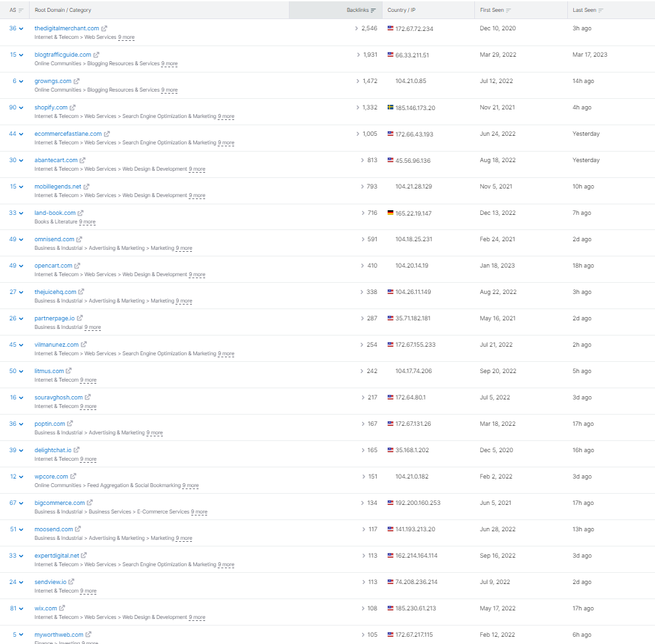655x644 pixels.
Task: Click external link icon beside sendview.io
Action: (x=71, y=581)
